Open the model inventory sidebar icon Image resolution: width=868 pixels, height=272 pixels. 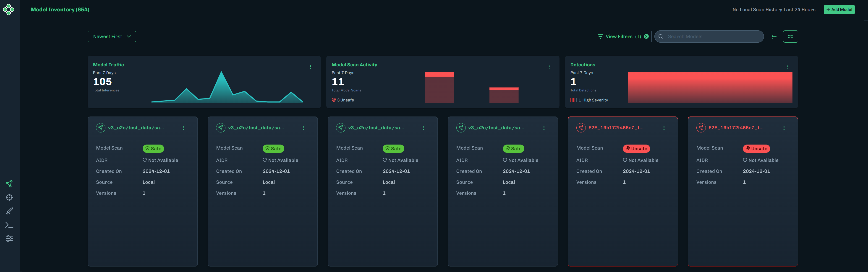[x=9, y=184]
